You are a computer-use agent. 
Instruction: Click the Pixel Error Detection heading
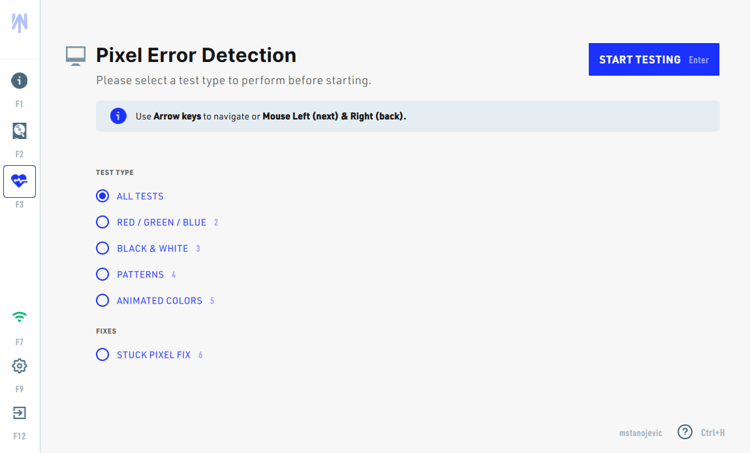point(196,55)
